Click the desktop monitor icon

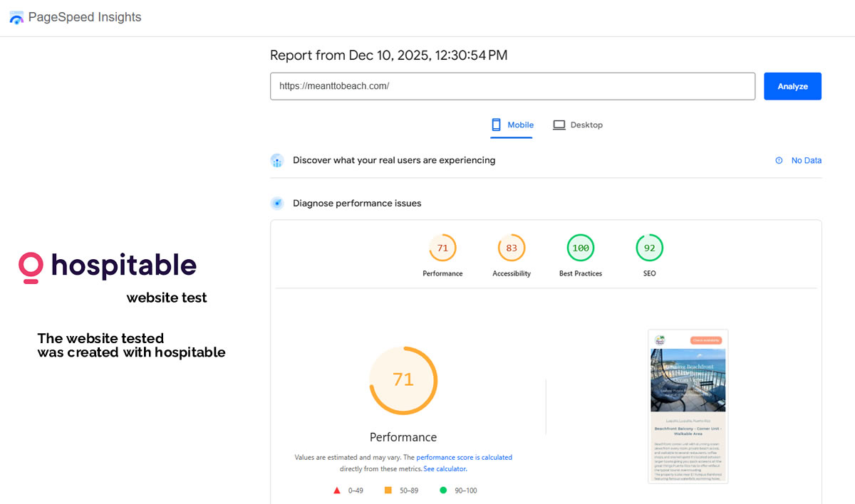[x=559, y=125]
